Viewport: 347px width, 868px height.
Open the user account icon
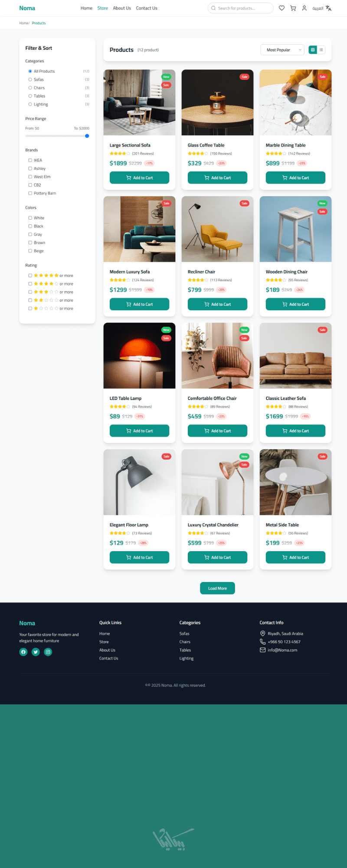click(304, 8)
